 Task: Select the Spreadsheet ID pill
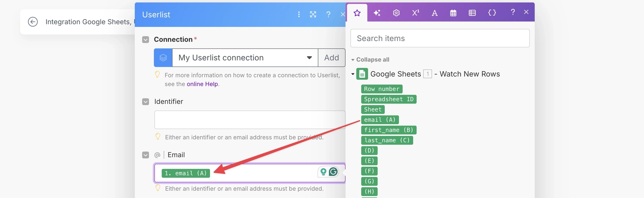pyautogui.click(x=389, y=99)
